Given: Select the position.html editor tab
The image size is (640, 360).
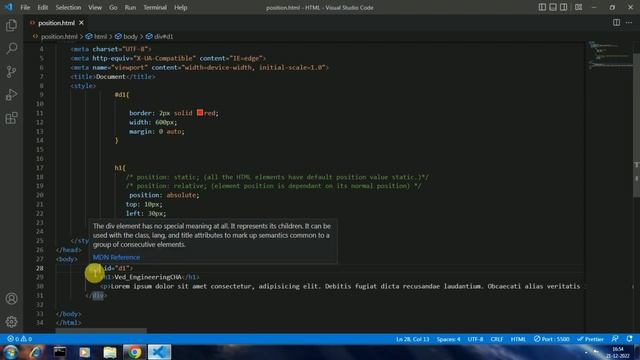Looking at the screenshot, I should click(x=56, y=23).
